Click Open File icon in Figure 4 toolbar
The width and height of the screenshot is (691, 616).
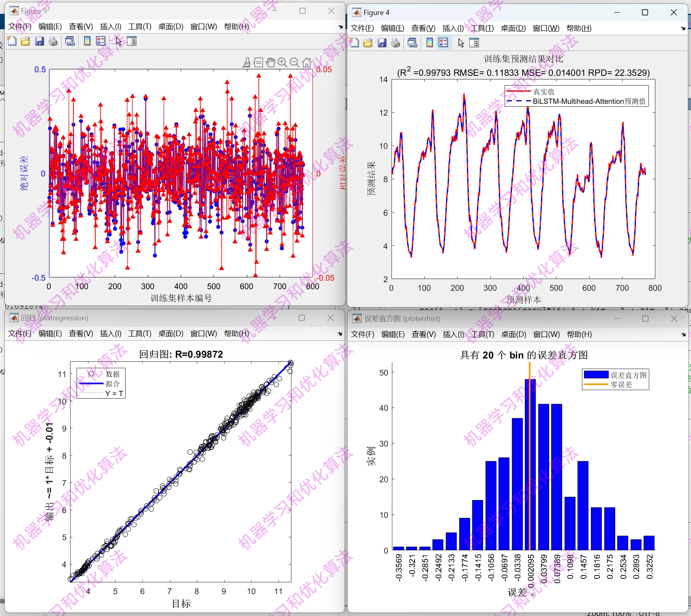(368, 43)
